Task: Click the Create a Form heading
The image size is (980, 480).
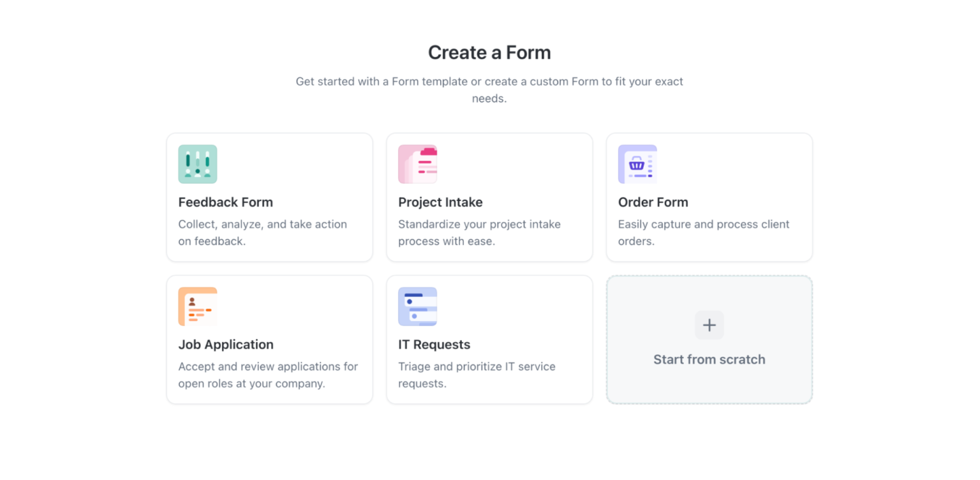Action: pos(489,52)
